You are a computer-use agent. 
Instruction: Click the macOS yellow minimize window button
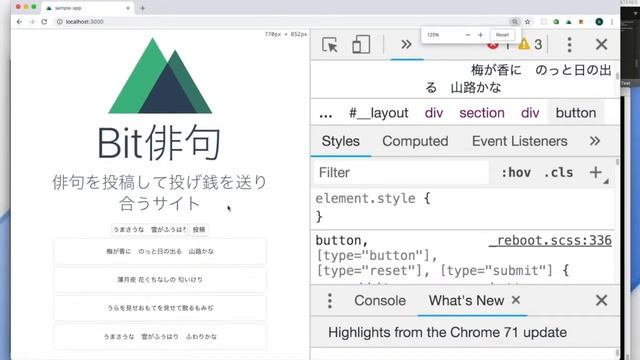(x=26, y=7)
